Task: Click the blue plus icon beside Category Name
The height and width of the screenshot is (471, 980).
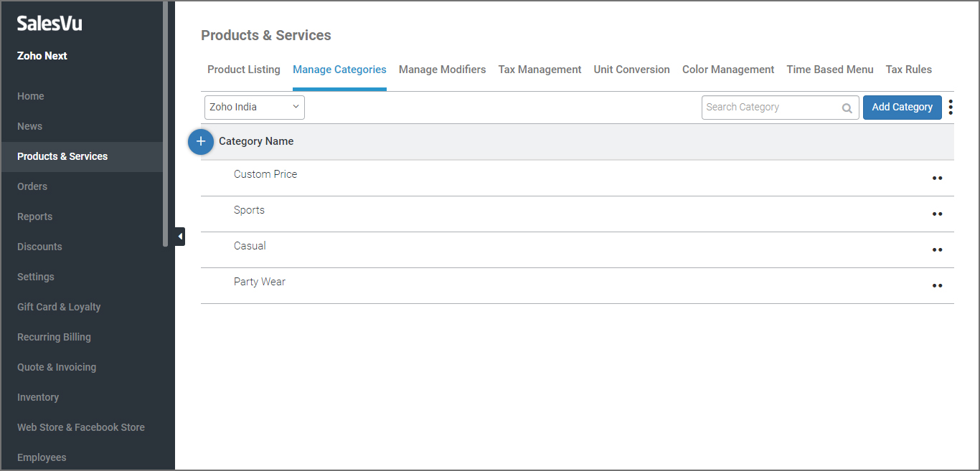Action: (201, 142)
